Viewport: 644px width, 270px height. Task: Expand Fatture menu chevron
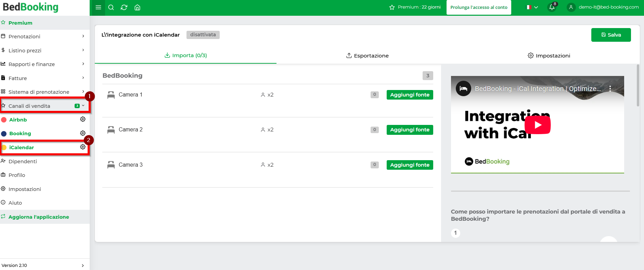(83, 78)
